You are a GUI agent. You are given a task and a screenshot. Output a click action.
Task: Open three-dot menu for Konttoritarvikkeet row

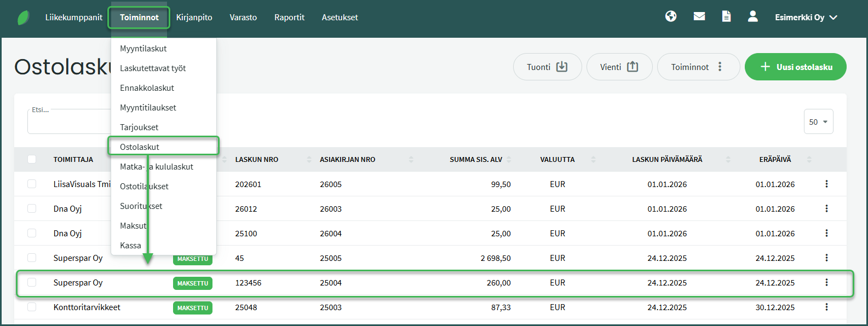(826, 307)
